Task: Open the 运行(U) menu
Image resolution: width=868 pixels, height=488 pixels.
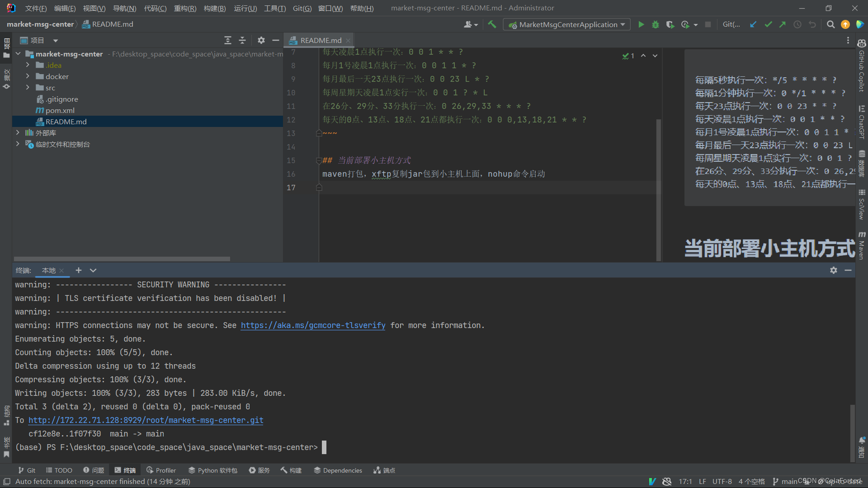Action: click(245, 8)
